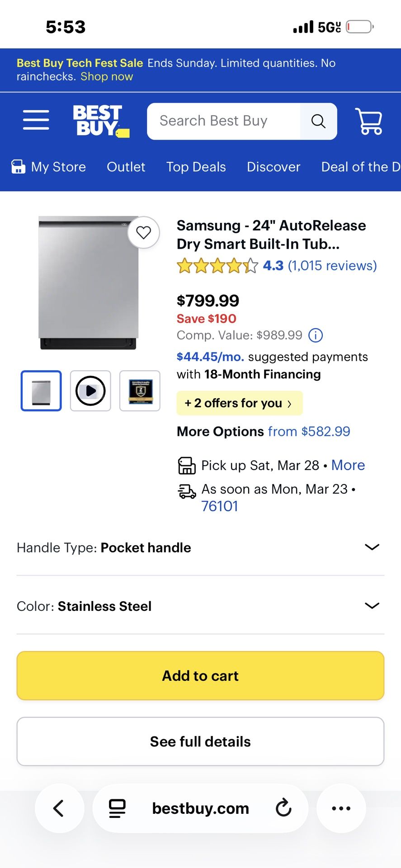
Task: Go back with browser back arrow
Action: 59,808
